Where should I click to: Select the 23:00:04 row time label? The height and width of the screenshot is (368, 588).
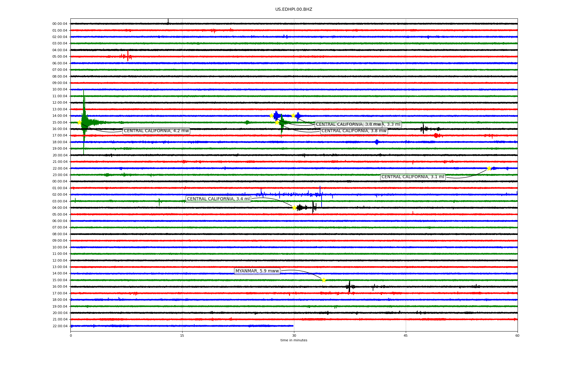tap(60, 175)
